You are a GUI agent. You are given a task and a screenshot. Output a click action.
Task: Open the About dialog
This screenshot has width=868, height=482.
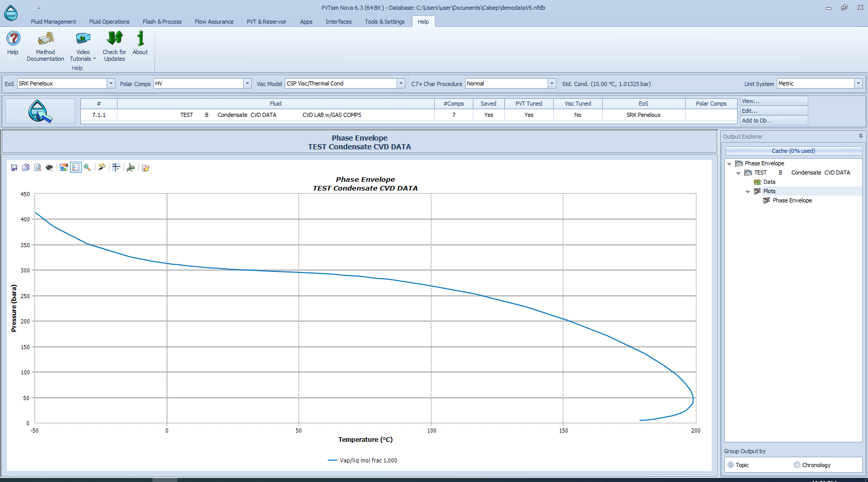(140, 43)
